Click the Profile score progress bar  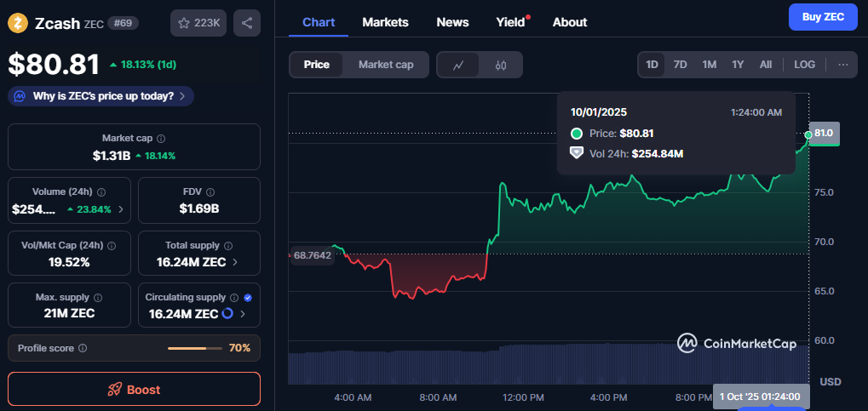[194, 348]
